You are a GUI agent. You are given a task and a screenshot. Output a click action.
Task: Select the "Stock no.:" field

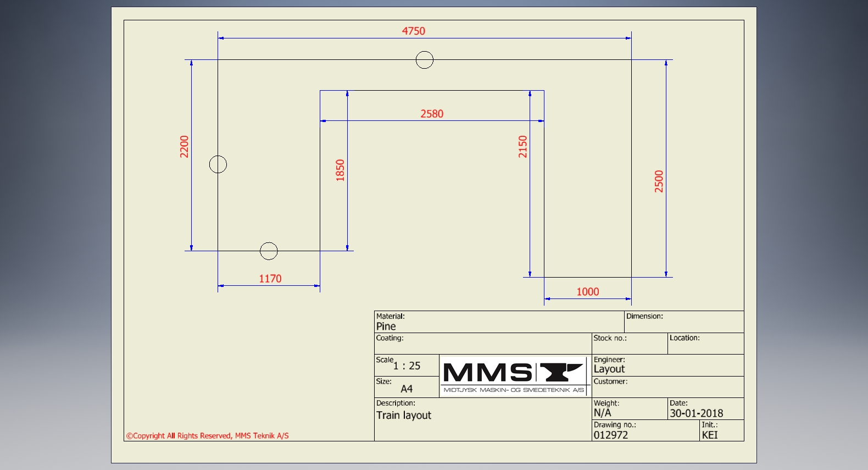pos(630,344)
